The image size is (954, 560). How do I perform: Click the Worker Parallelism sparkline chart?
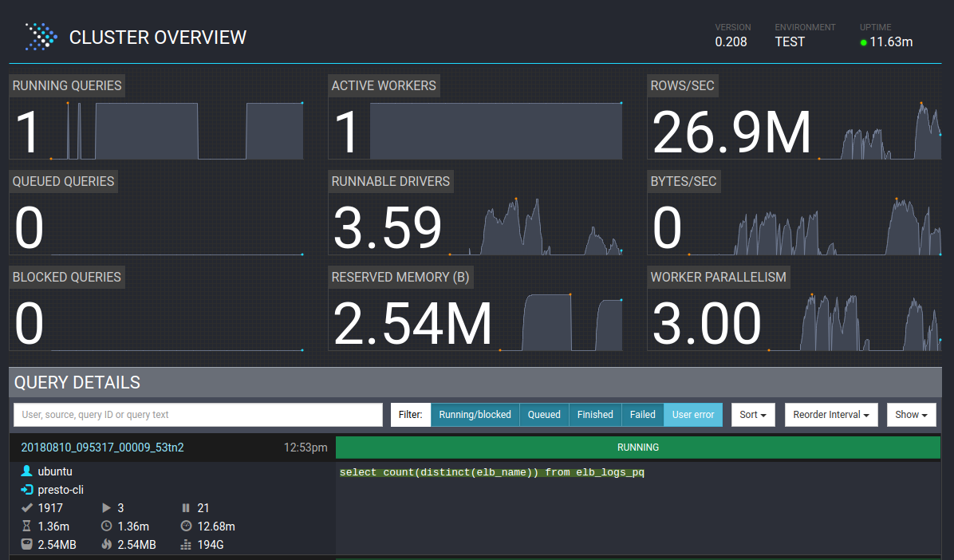[855, 322]
